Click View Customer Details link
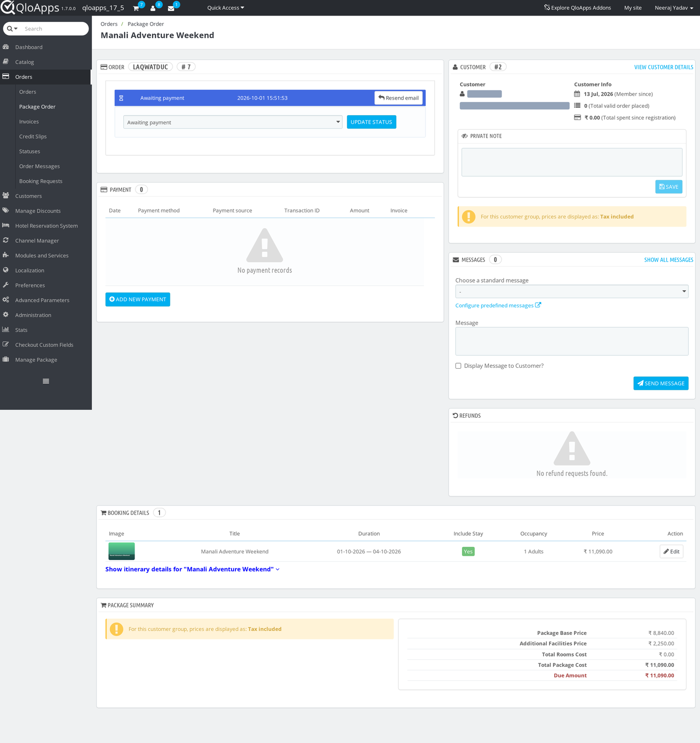The height and width of the screenshot is (743, 700). coord(663,67)
